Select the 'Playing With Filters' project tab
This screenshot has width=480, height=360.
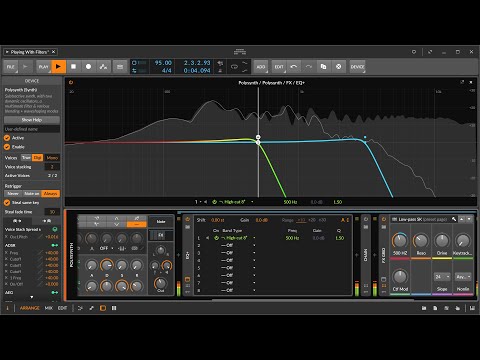click(x=29, y=52)
